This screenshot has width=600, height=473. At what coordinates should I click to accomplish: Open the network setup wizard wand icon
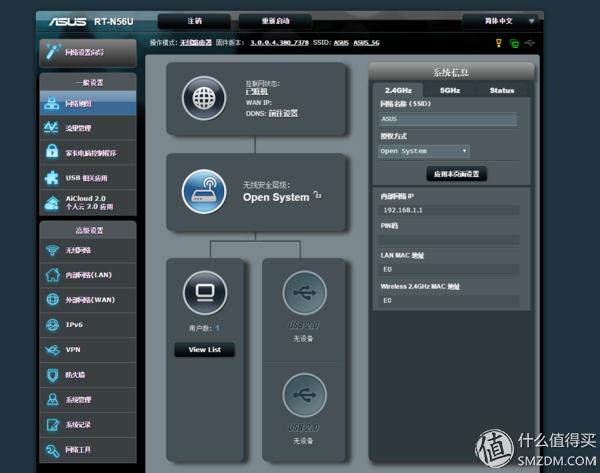(x=53, y=52)
